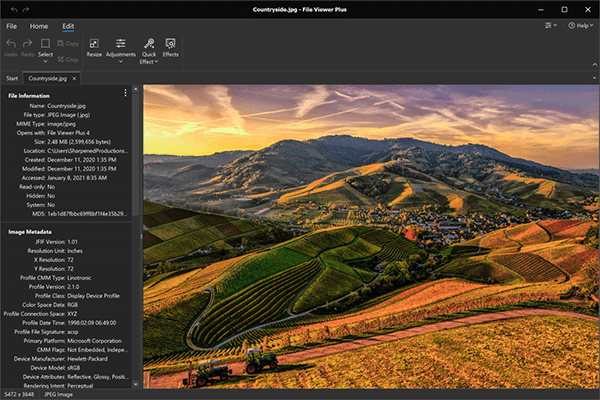Click the Crop tool in ribbon

[x=68, y=59]
